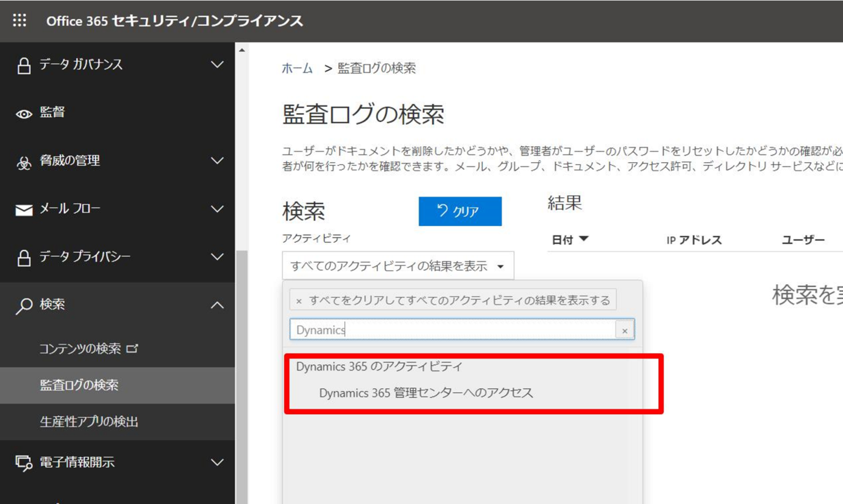
Task: Expand the 電子情報開示 chevron
Action: click(x=217, y=462)
